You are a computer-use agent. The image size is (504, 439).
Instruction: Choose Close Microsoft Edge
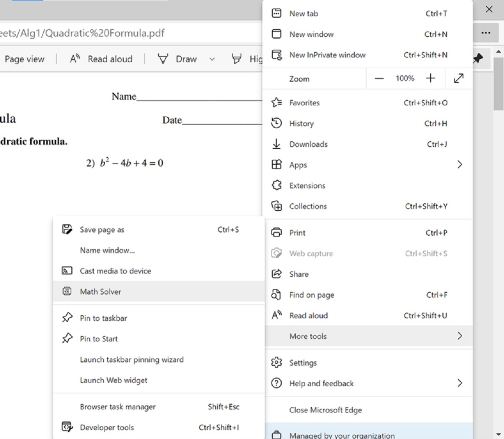(325, 410)
